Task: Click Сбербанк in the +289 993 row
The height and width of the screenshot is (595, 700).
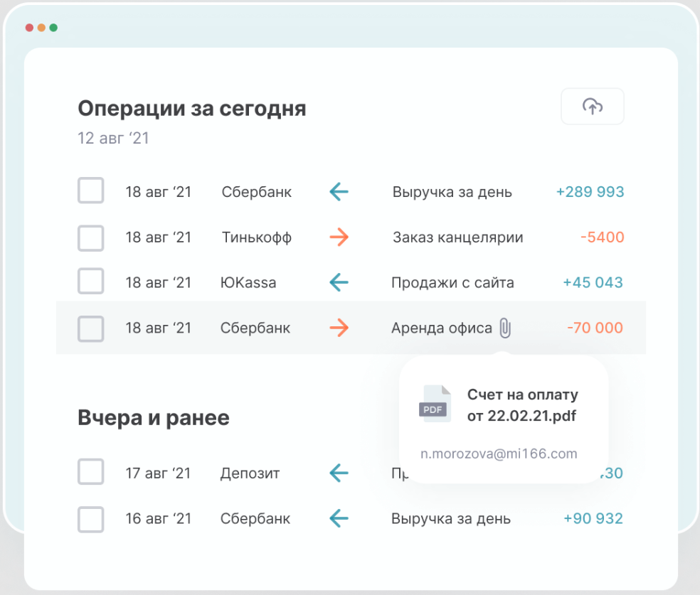Action: pyautogui.click(x=257, y=192)
